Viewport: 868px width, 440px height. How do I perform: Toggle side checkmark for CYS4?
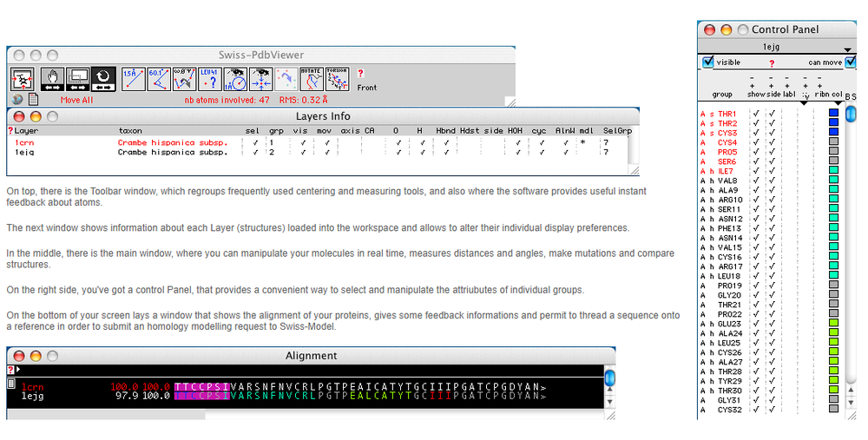pos(772,143)
